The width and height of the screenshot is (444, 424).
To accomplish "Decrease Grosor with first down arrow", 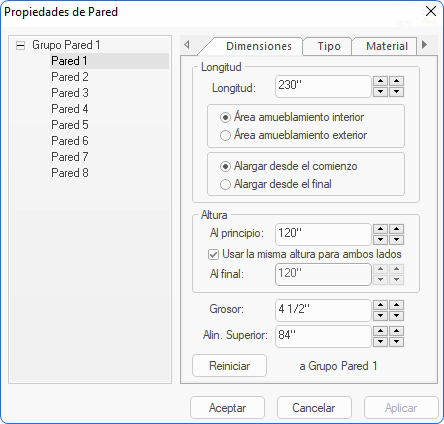I will (380, 316).
